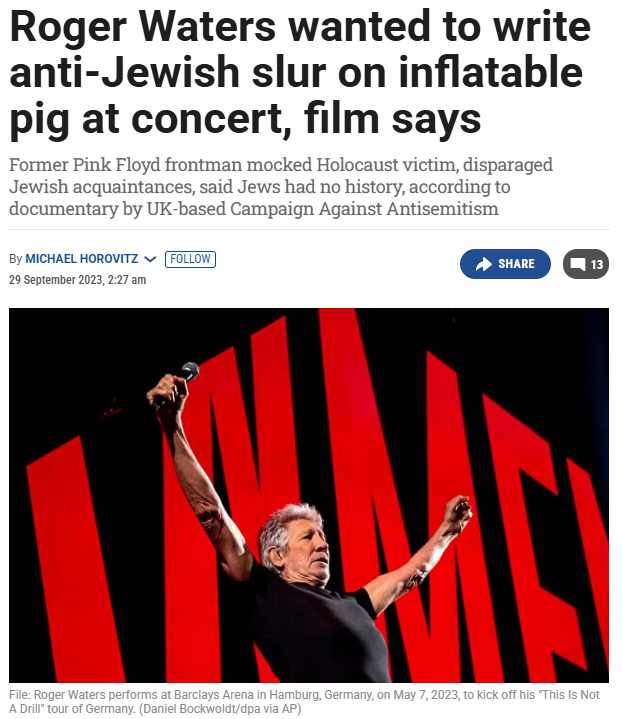Click the Former Pink Floyd frontman subheading
This screenshot has height=719, width=622.
point(281,187)
